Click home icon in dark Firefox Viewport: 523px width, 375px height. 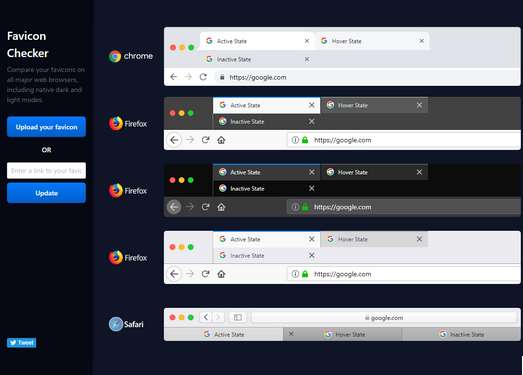(x=221, y=207)
